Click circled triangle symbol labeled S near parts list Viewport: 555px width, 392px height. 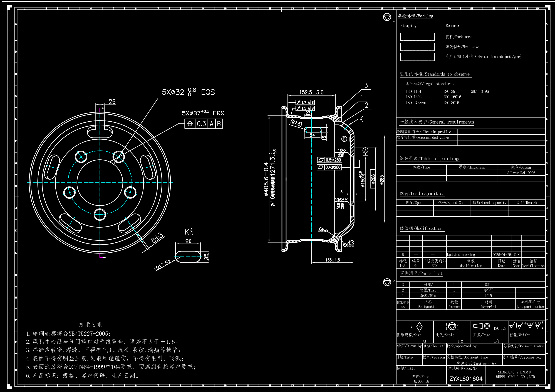387,282
